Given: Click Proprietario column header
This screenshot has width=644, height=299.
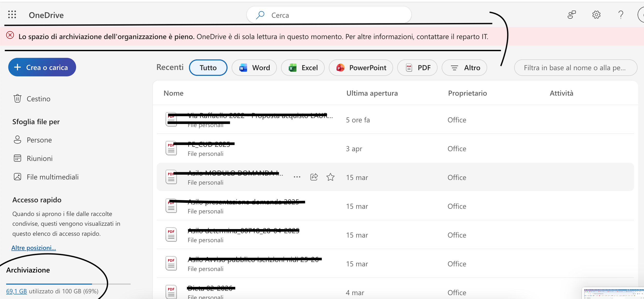Looking at the screenshot, I should click(x=467, y=93).
